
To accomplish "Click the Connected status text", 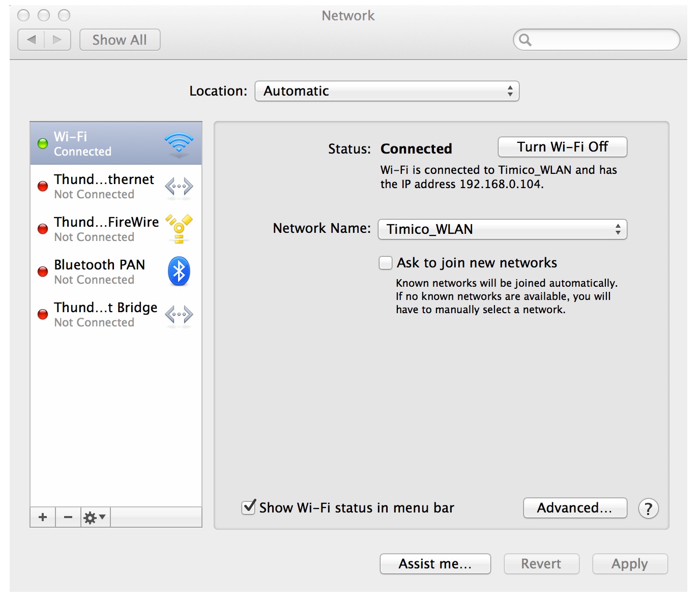I will 416,148.
